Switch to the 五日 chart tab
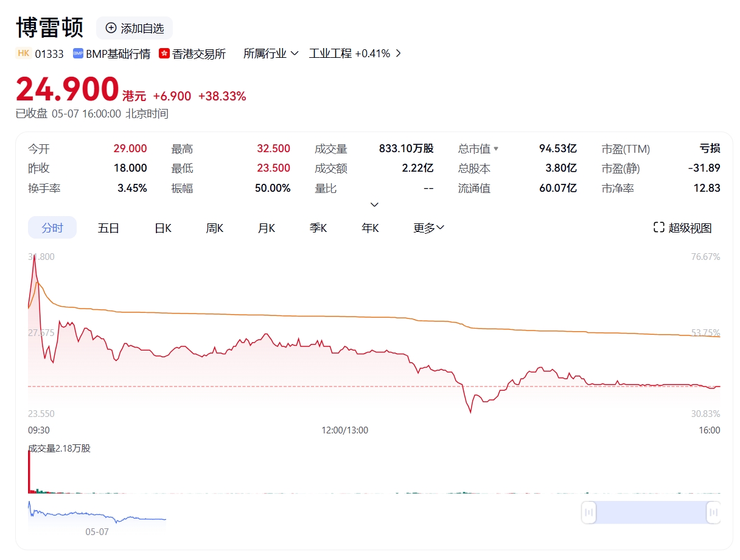 pyautogui.click(x=108, y=228)
